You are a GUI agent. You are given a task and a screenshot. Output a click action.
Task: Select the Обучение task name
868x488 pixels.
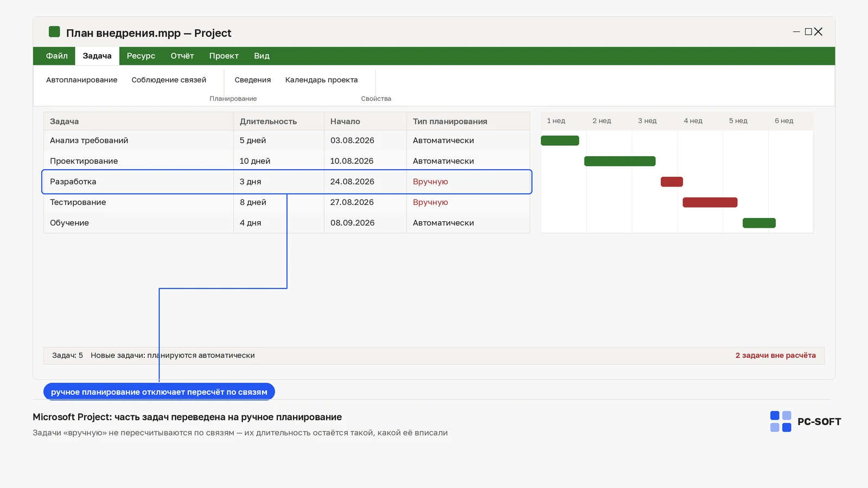tap(69, 223)
